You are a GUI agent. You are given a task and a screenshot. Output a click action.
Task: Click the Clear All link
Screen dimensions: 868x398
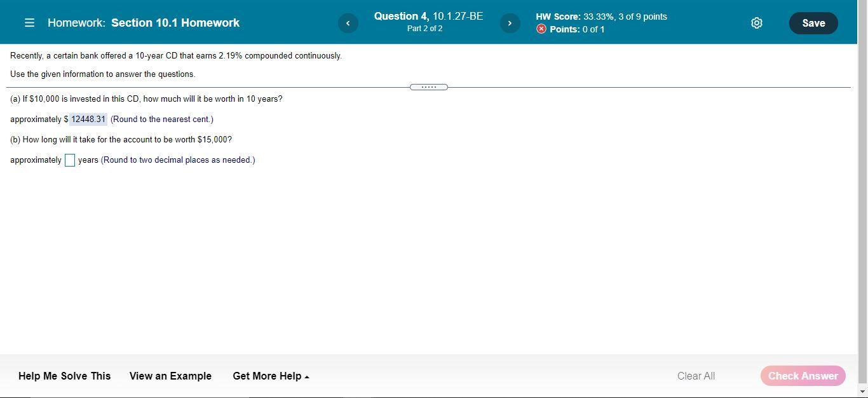tap(696, 376)
